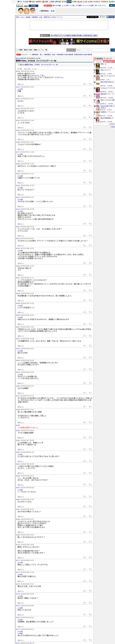This screenshot has width=115, height=644.
Task: Switch to the 関西 region
Action: click(74, 2)
